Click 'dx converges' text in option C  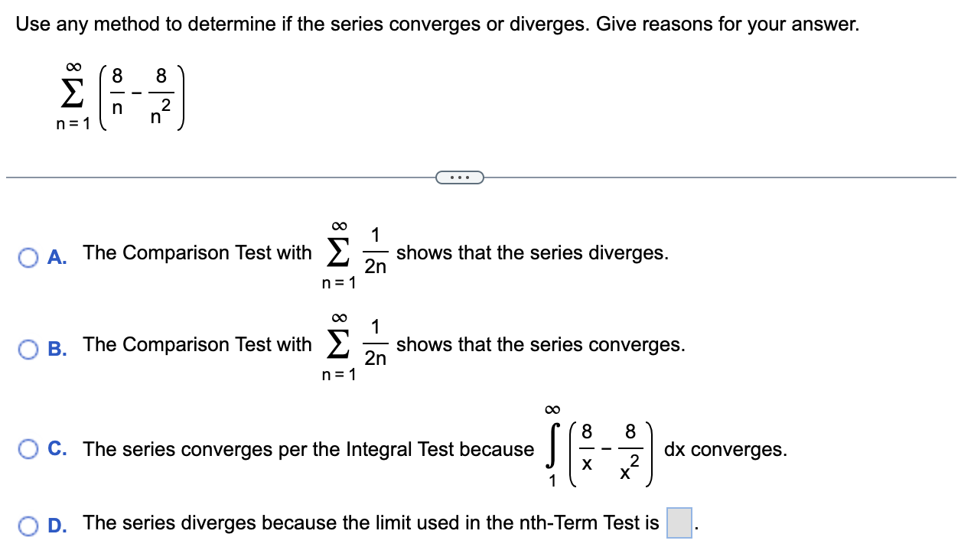[725, 449]
